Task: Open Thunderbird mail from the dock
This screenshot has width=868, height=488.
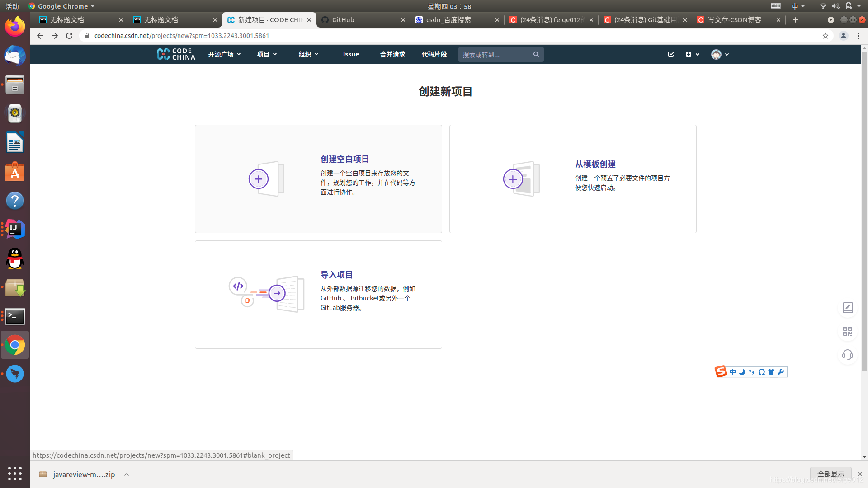Action: (15, 56)
